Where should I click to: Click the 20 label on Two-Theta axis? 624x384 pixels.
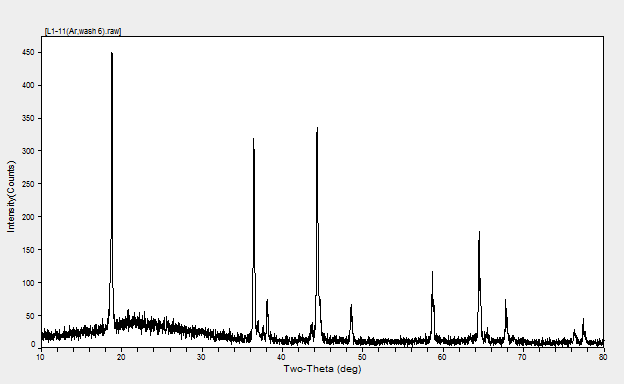[x=121, y=357]
